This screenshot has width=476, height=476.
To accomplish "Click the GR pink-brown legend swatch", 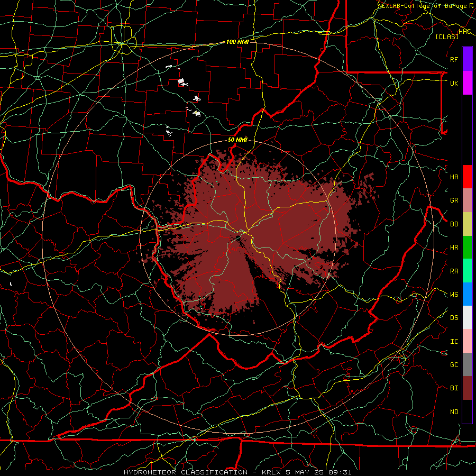I will tap(467, 200).
